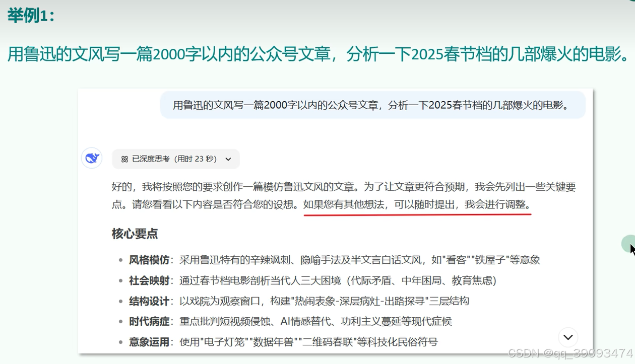635x364 pixels.
Task: Click the scroll-to-bottom chevron button
Action: pyautogui.click(x=568, y=337)
